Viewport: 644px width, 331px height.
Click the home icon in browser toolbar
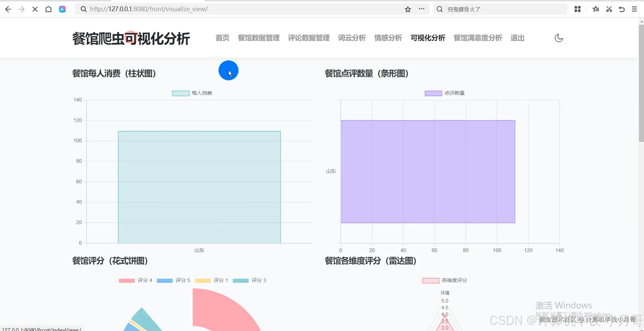[49, 9]
